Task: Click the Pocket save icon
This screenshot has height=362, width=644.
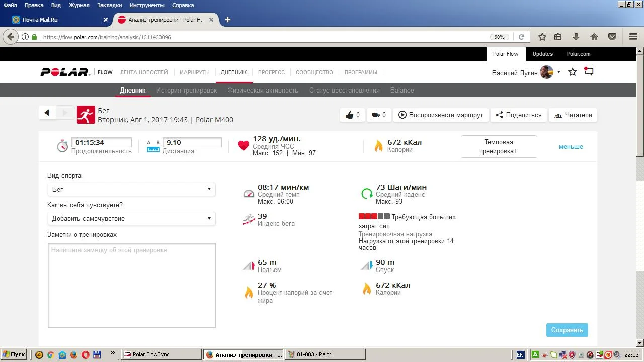Action: tap(612, 37)
